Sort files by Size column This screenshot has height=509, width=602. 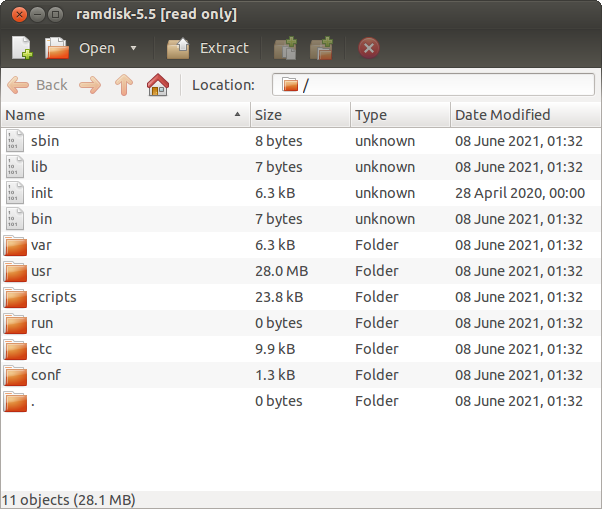298,115
